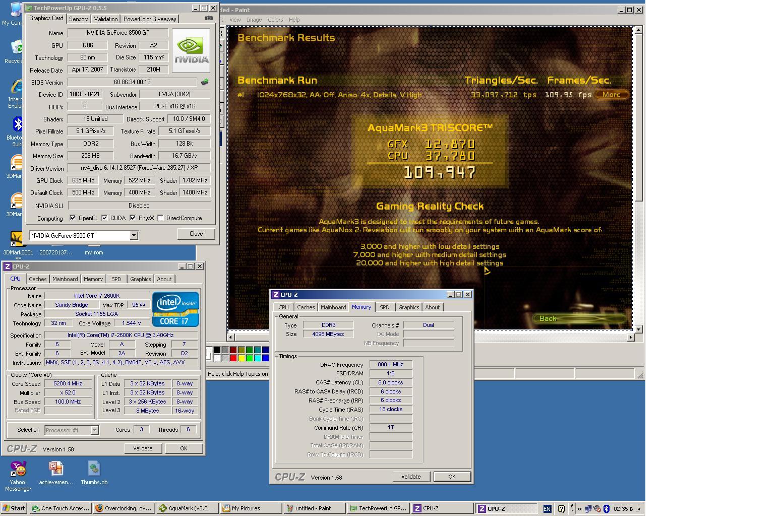Pick the cyan color in Paint palette

[257, 358]
